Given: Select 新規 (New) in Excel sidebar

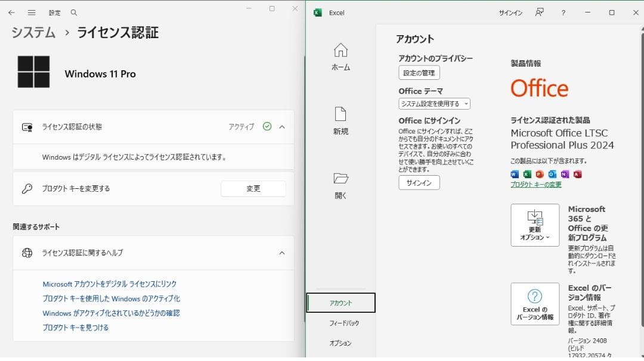Looking at the screenshot, I should 340,121.
